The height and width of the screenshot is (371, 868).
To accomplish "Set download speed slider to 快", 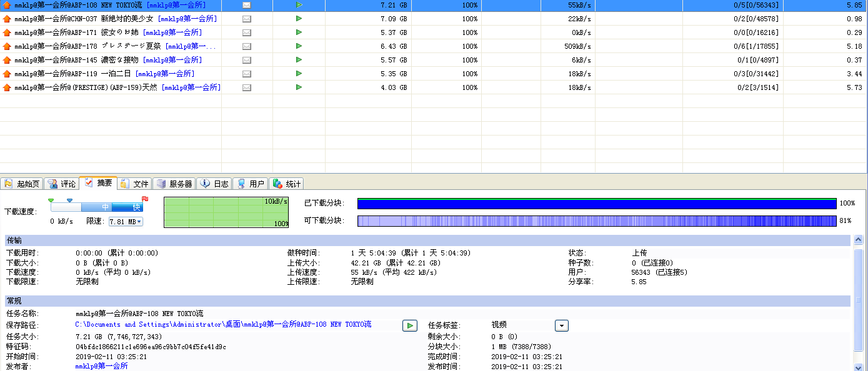I will click(x=136, y=207).
